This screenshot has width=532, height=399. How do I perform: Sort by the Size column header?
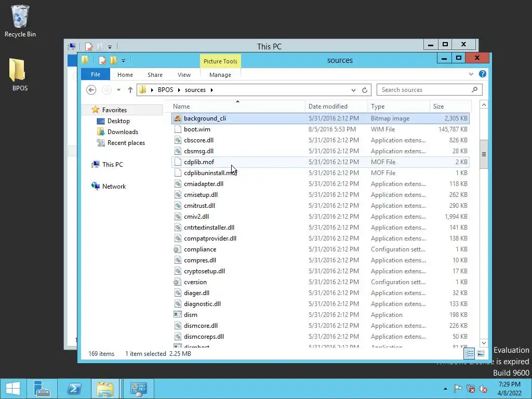[x=450, y=106]
